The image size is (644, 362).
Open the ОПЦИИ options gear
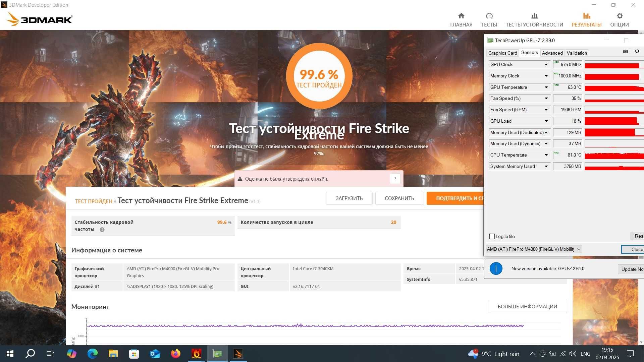click(x=620, y=20)
